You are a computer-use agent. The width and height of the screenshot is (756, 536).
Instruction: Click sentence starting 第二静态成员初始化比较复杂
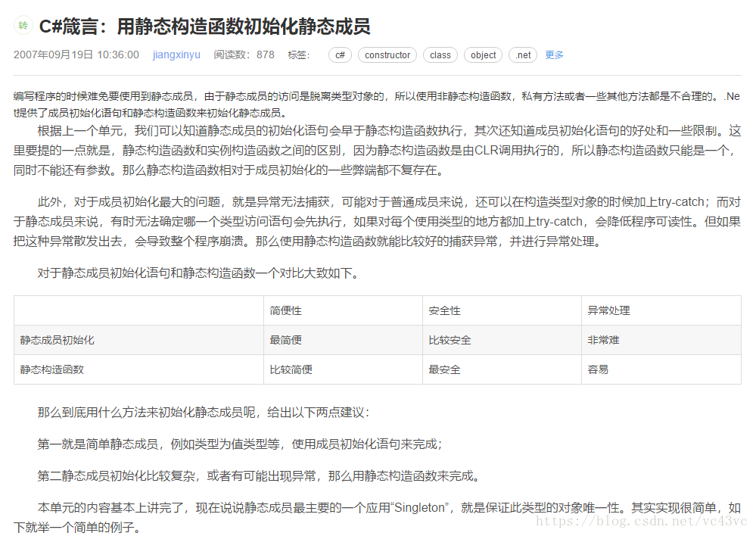[x=260, y=476]
